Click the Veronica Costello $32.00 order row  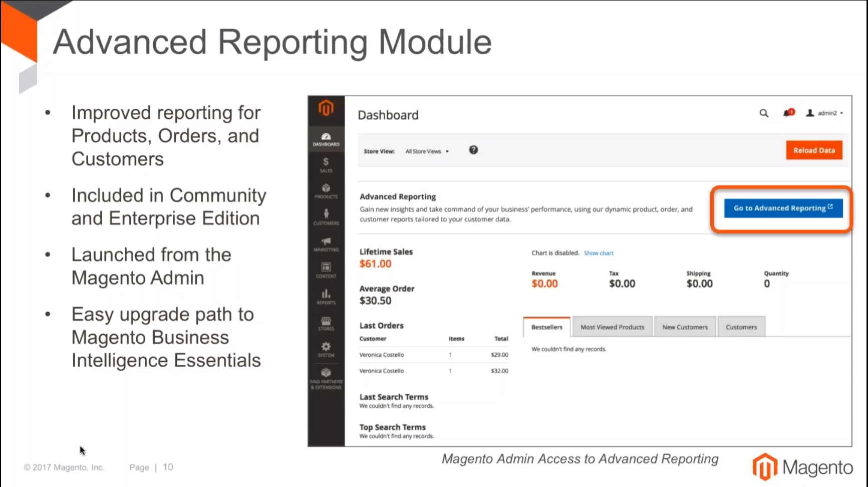pos(434,371)
